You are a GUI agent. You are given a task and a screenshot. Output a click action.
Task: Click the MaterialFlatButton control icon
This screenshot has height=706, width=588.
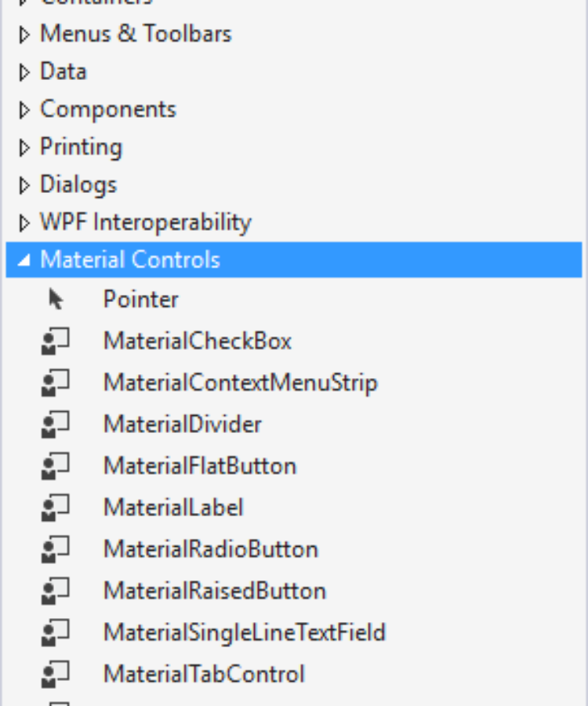[55, 466]
